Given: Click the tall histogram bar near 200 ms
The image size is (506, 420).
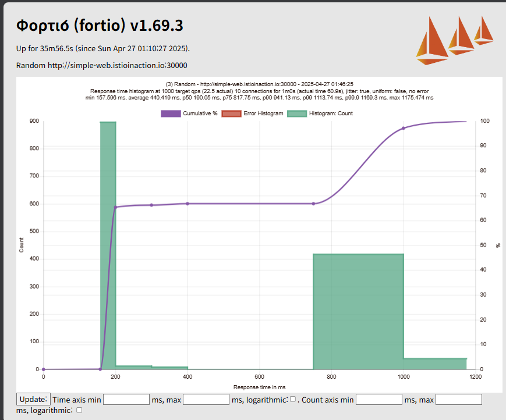Looking at the screenshot, I should tap(108, 245).
